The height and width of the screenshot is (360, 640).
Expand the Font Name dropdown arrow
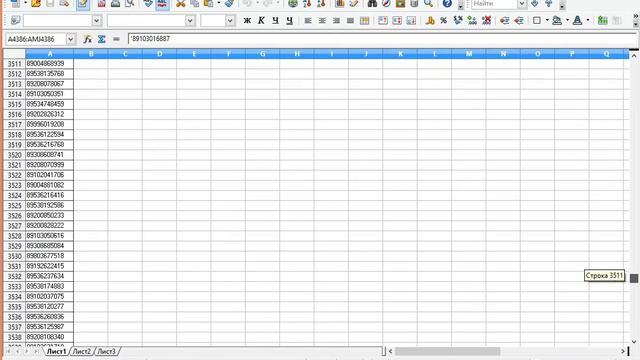click(x=190, y=20)
